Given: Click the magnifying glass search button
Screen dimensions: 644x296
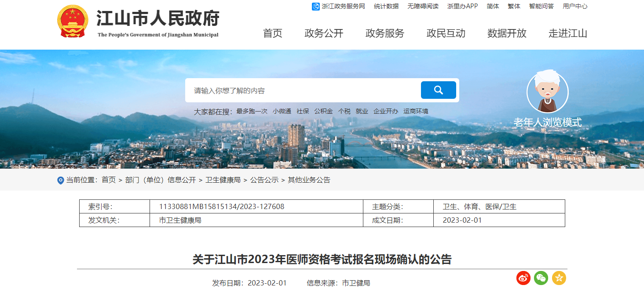Looking at the screenshot, I should (438, 90).
